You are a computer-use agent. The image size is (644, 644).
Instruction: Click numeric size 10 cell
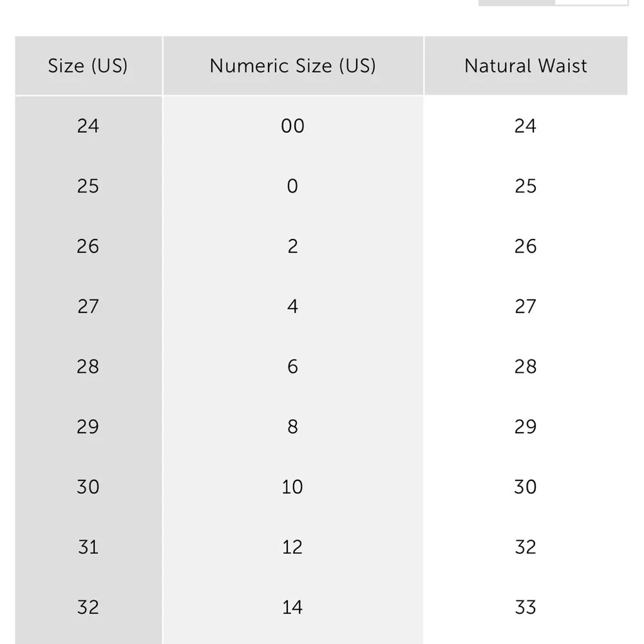(293, 487)
